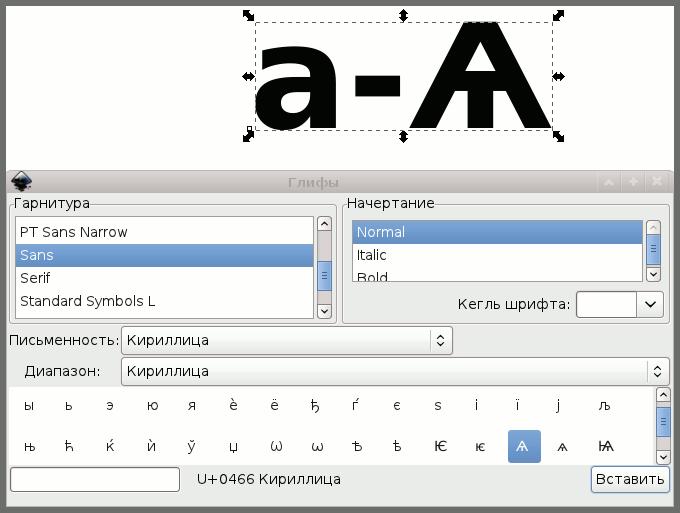Select the glyph њ in the grid
This screenshot has width=680, height=513.
(29, 447)
